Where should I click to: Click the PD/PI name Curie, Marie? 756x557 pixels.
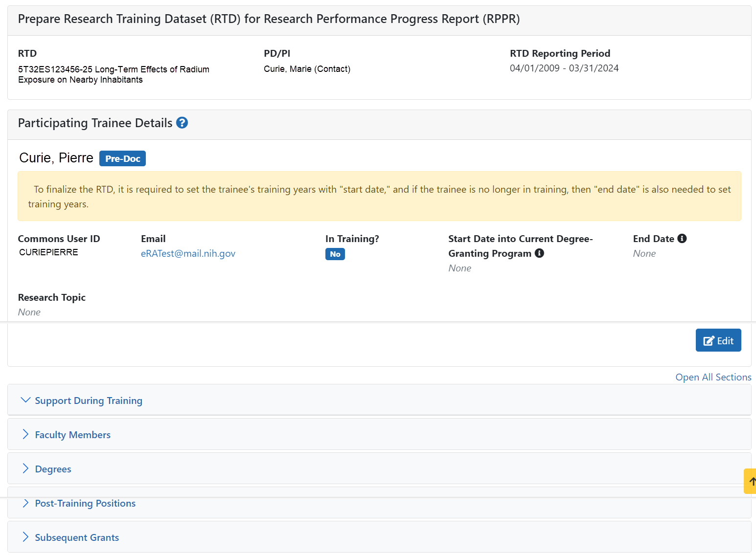point(307,69)
